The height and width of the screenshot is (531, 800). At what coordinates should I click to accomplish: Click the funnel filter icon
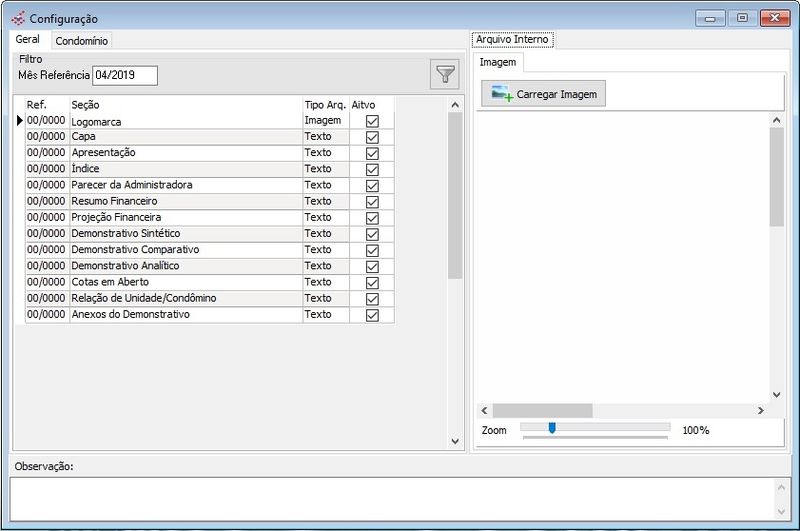[x=445, y=74]
